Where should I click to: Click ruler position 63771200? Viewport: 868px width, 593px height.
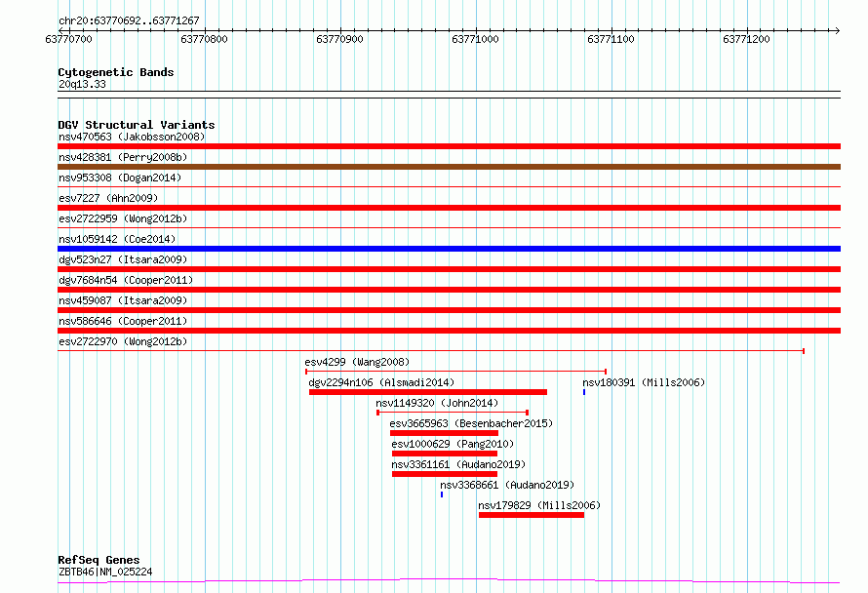pos(746,39)
